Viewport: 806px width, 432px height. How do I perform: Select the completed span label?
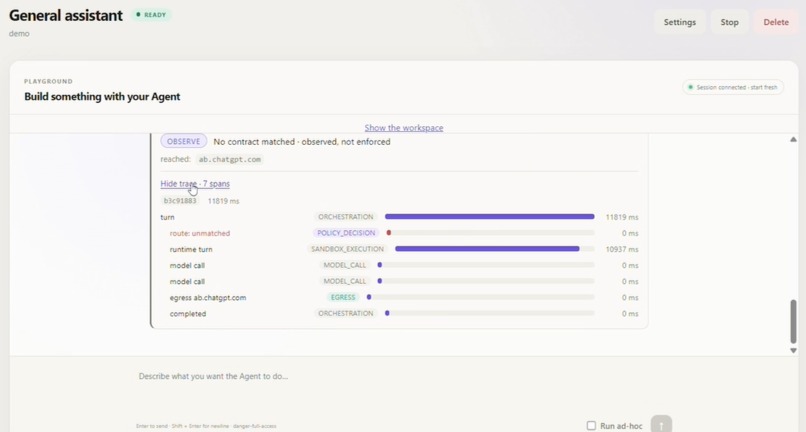tap(188, 314)
